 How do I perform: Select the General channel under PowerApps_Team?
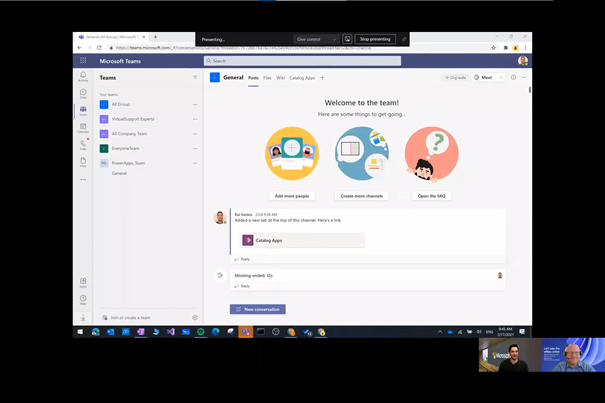click(119, 173)
